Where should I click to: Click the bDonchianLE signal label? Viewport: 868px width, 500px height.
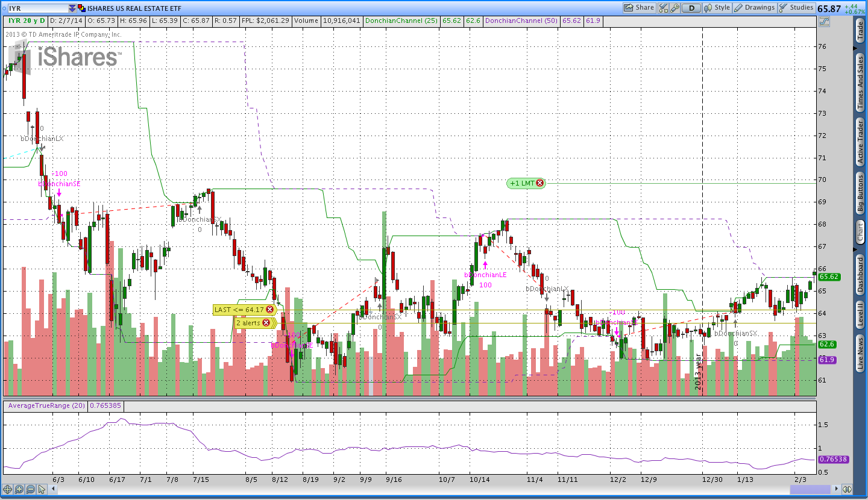coord(485,275)
